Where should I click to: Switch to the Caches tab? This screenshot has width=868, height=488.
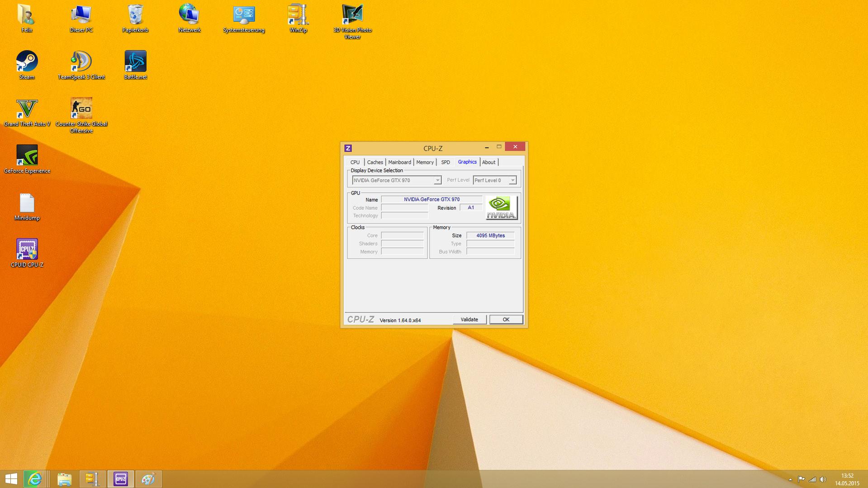click(x=375, y=162)
